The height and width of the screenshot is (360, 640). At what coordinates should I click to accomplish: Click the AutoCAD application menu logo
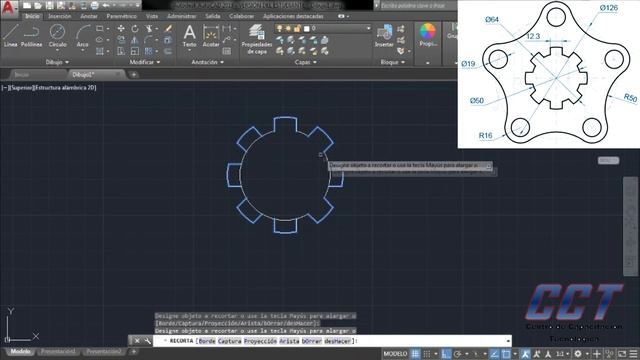[x=8, y=8]
